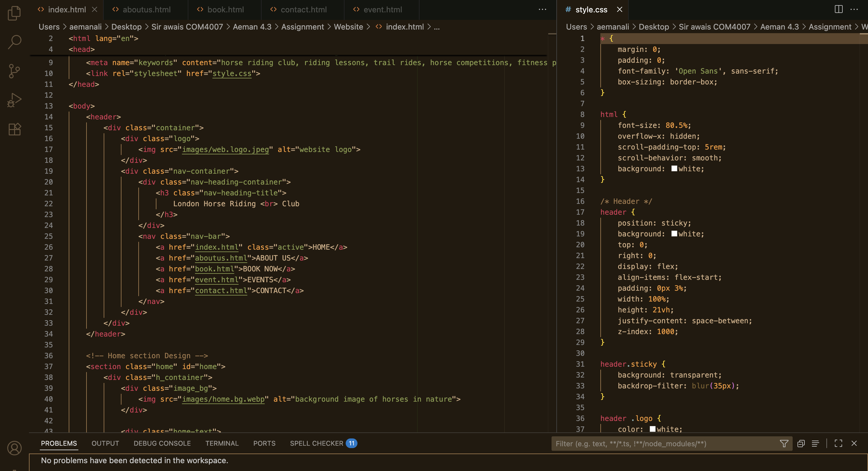Expand the Website breadcrumb in left editor
This screenshot has height=471, width=868.
348,27
